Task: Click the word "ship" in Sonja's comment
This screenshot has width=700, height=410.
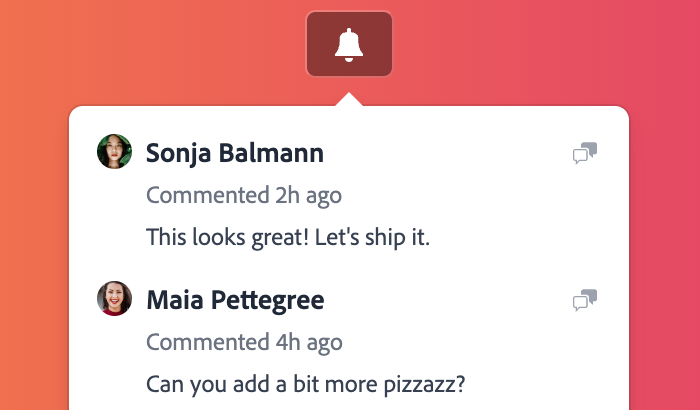Action: coord(375,238)
